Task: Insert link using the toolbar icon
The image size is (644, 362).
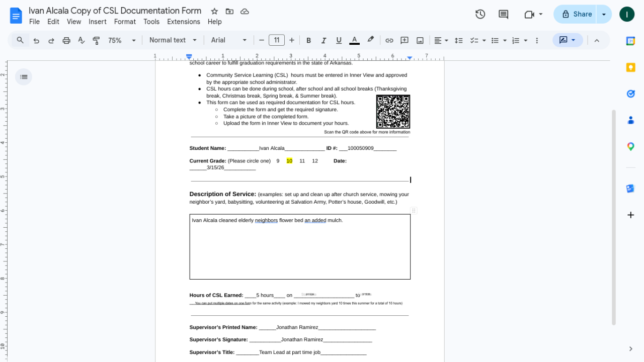Action: 389,40
